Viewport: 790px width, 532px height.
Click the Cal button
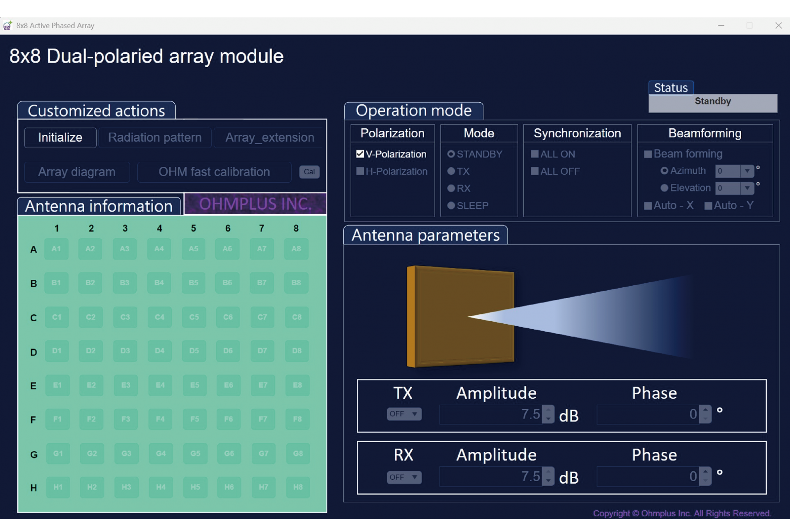309,172
